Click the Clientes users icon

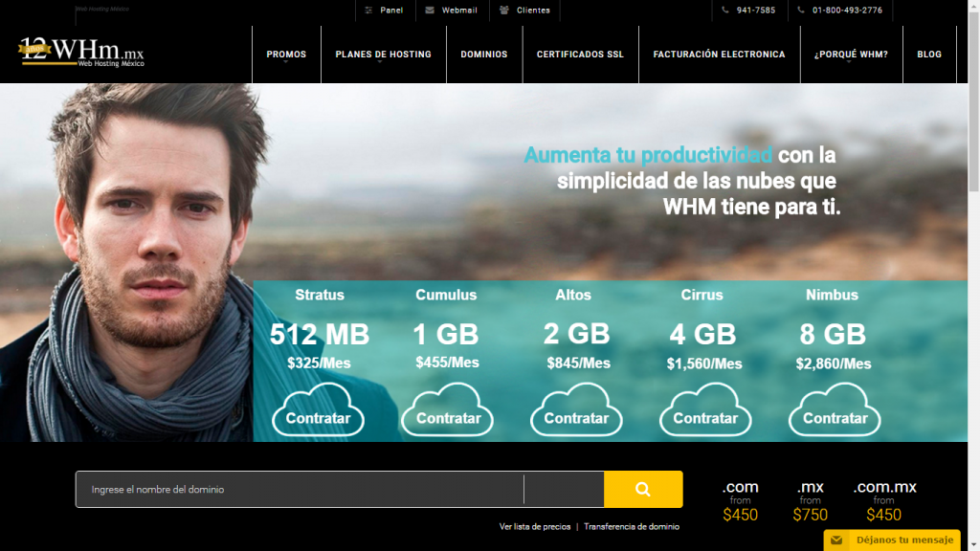(504, 11)
